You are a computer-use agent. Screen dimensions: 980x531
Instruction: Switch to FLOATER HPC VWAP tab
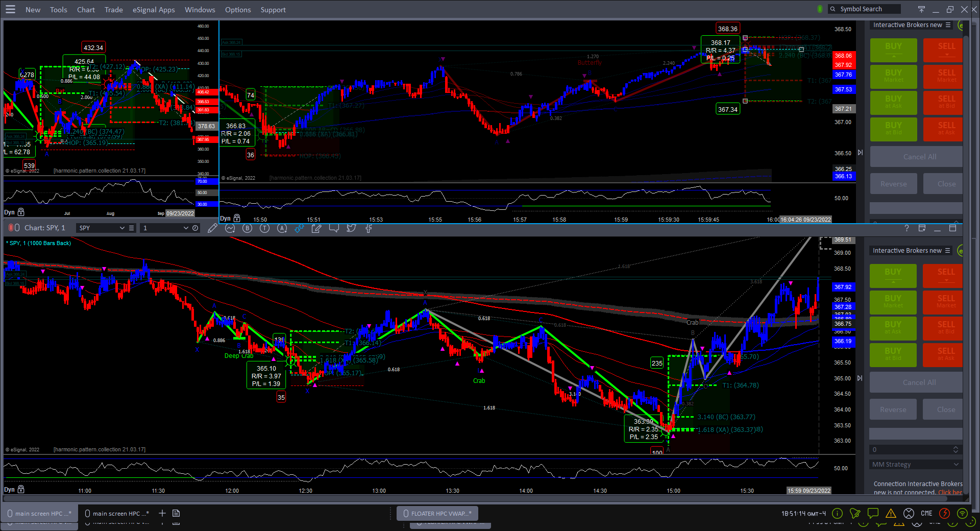point(438,514)
